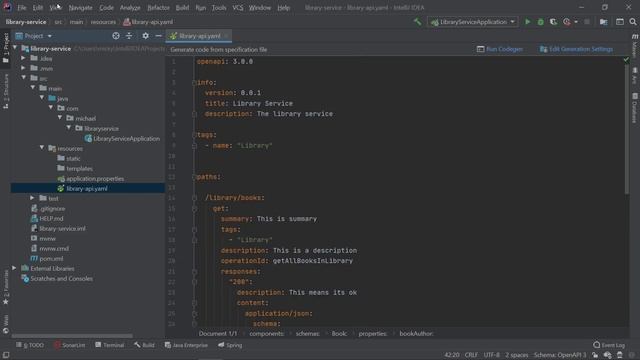Run with coverage icon
Viewport: 640px width, 360px height.
[x=553, y=22]
